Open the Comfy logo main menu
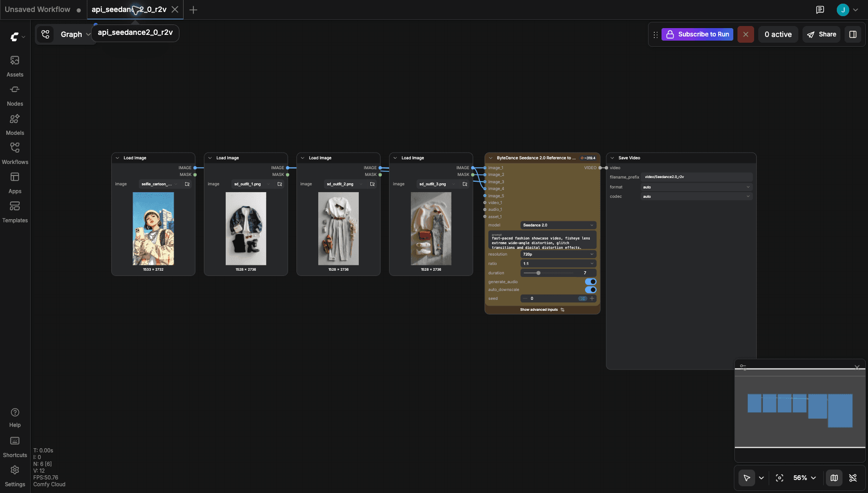The height and width of the screenshot is (493, 868). pos(17,36)
